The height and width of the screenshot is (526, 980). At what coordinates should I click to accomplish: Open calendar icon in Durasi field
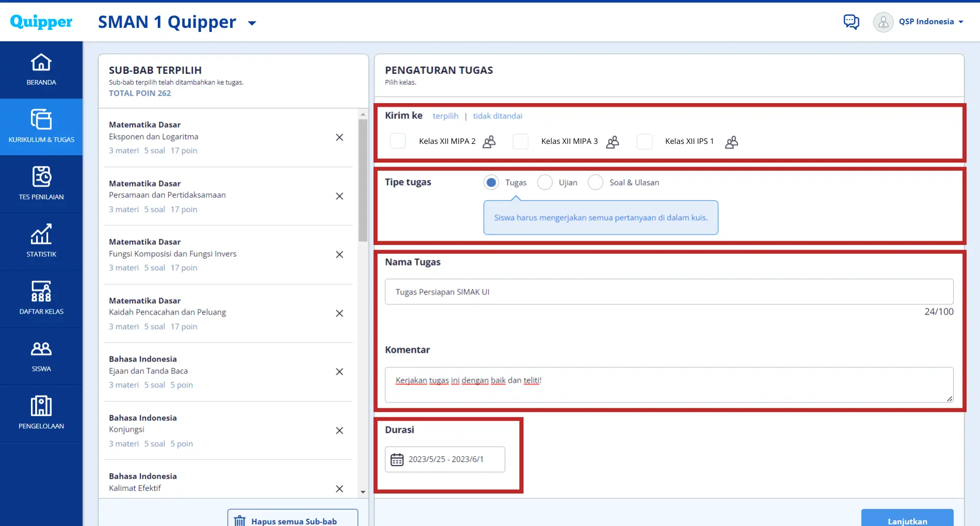point(397,459)
